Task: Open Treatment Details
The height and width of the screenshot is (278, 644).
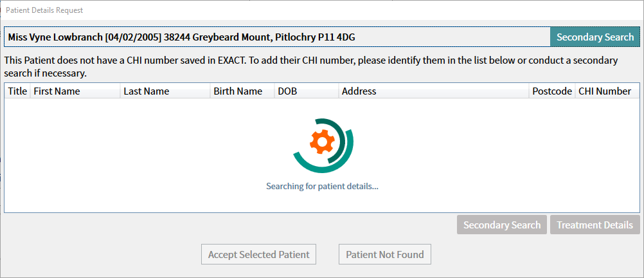Action: 595,225
